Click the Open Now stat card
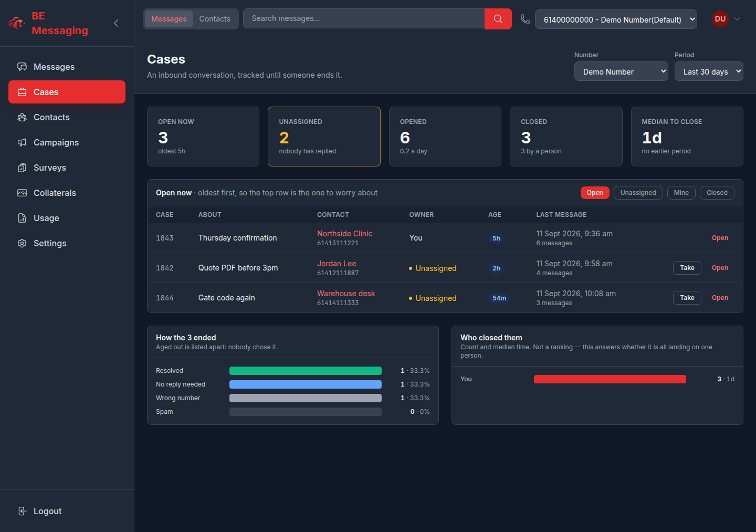This screenshot has width=756, height=532. [203, 137]
